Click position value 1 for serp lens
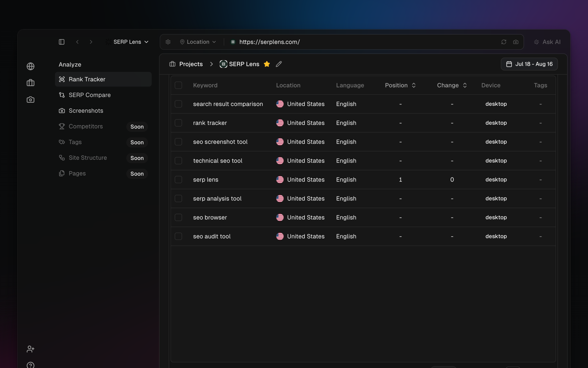Viewport: 588px width, 368px height. pyautogui.click(x=400, y=180)
